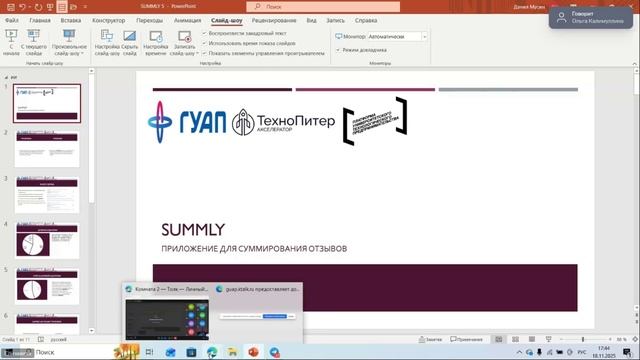640x360 pixels.
Task: Open Примечания comments from status bar
Action: pyautogui.click(x=467, y=339)
